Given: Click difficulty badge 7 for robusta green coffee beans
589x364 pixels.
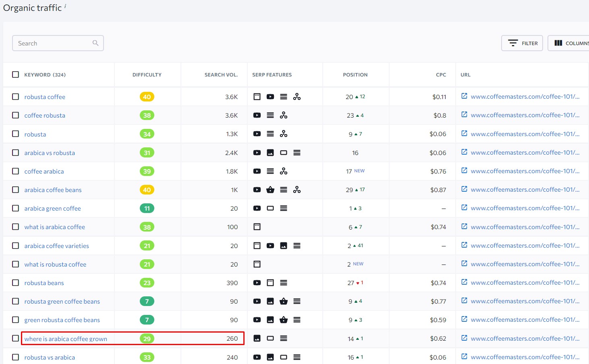Looking at the screenshot, I should (x=147, y=301).
